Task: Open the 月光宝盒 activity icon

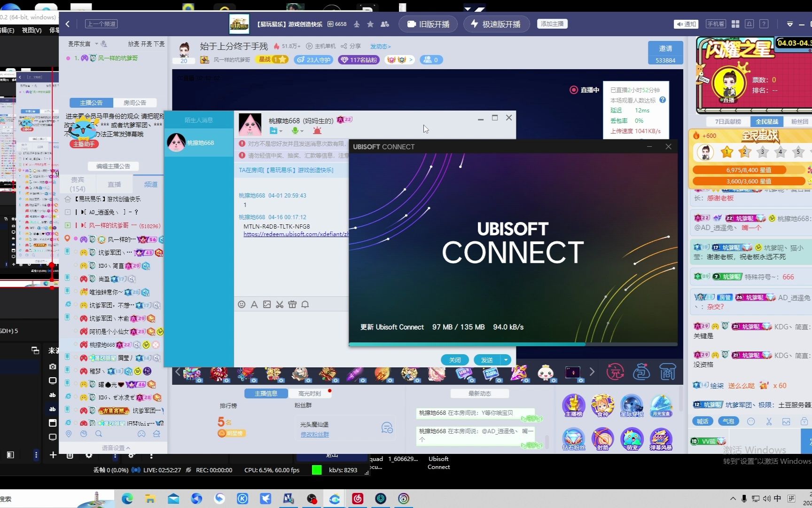Action: 661,406
